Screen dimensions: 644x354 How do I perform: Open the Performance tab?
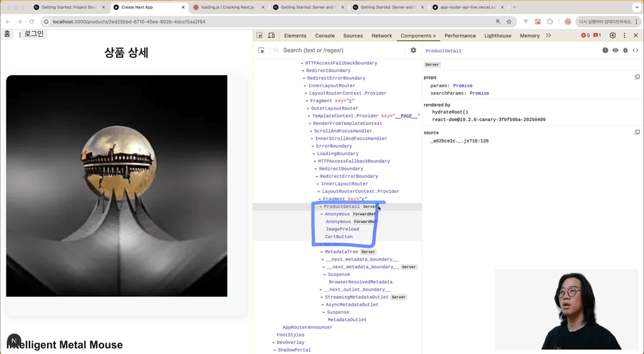(460, 36)
